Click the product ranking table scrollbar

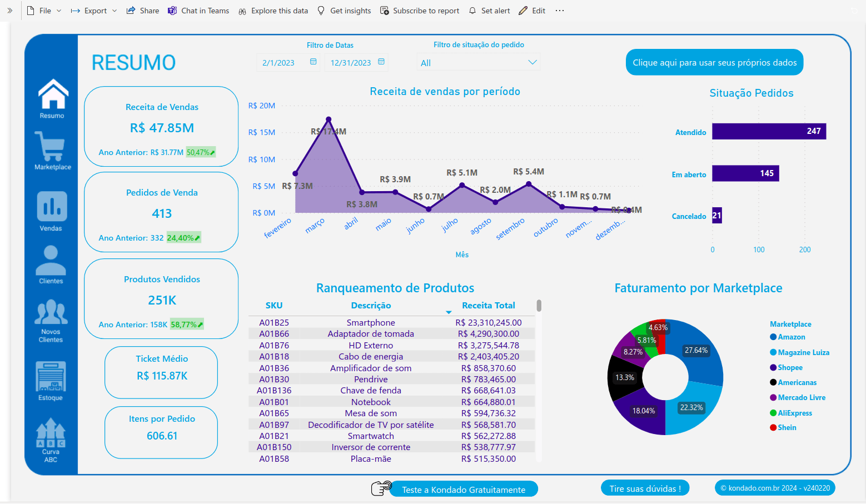539,306
